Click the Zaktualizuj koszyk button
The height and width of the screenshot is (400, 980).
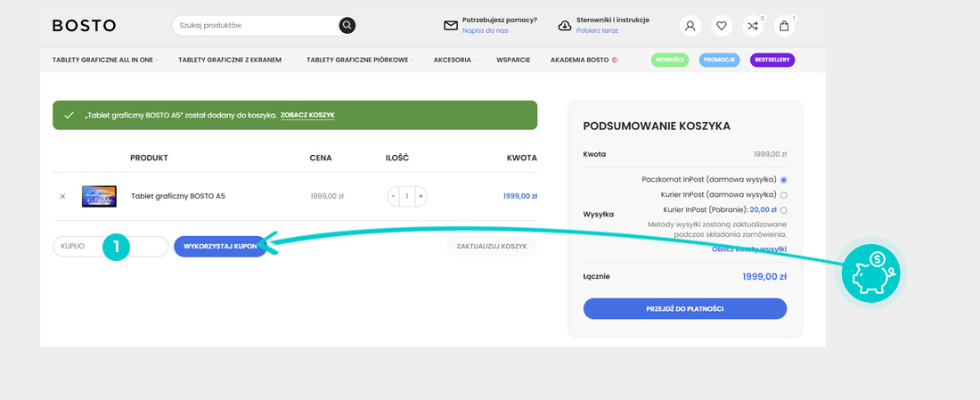point(492,246)
